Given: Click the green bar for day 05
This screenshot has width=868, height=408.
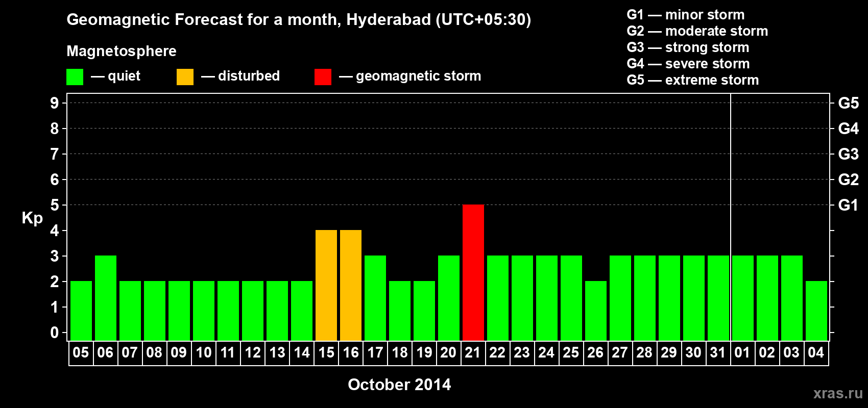Looking at the screenshot, I should click(x=81, y=311).
